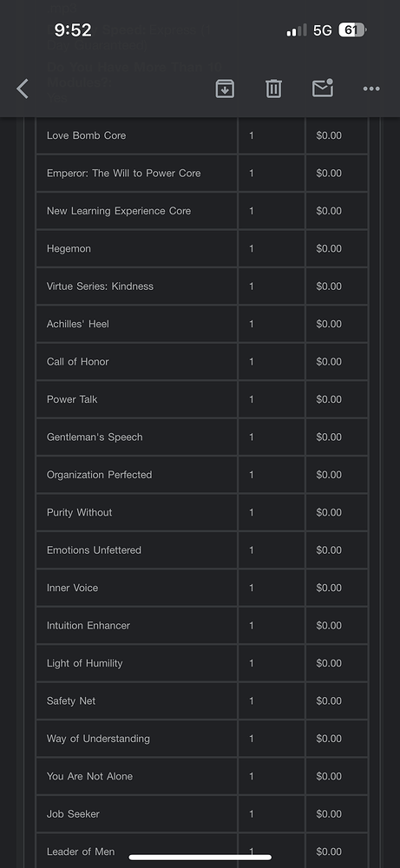400x868 pixels.
Task: Select New Learning Experience Core item
Action: pyautogui.click(x=119, y=211)
